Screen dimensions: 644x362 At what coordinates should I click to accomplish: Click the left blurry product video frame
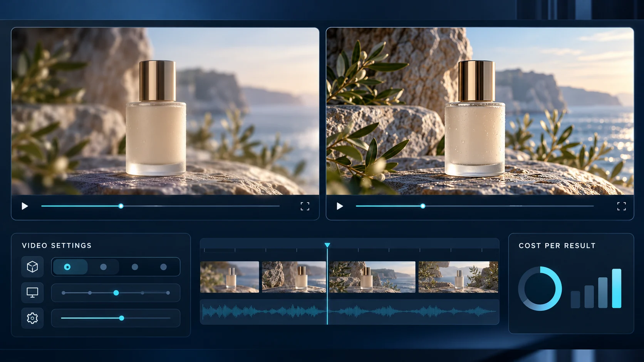click(165, 111)
